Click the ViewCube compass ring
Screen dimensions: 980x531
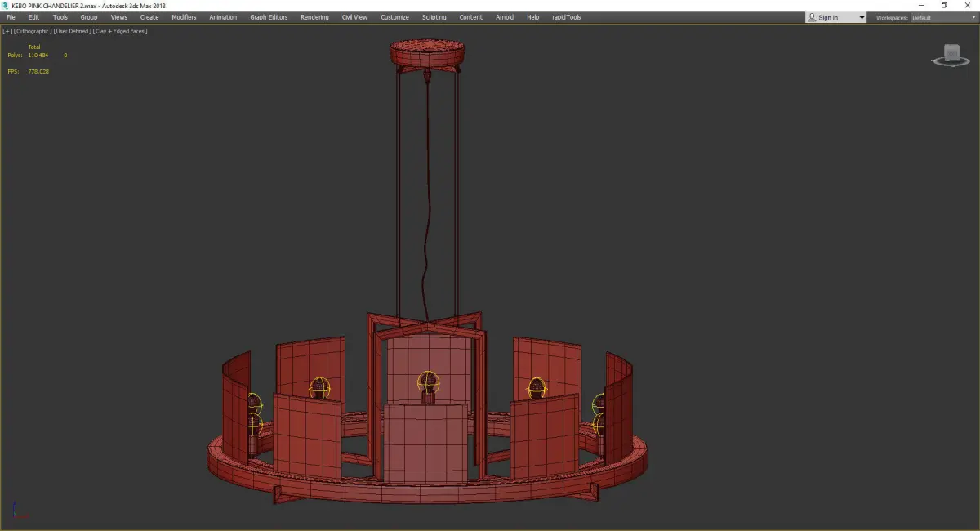click(951, 63)
